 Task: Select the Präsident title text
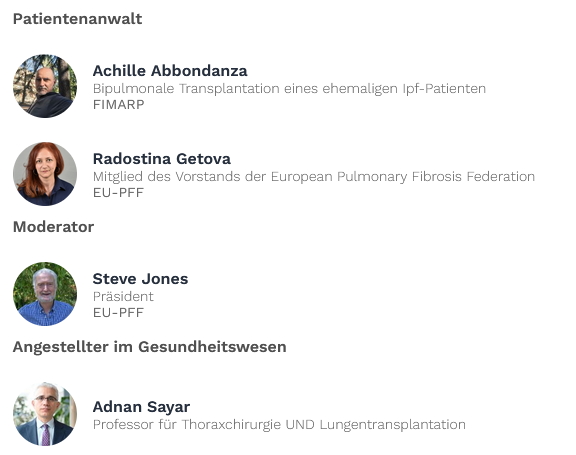pos(123,296)
